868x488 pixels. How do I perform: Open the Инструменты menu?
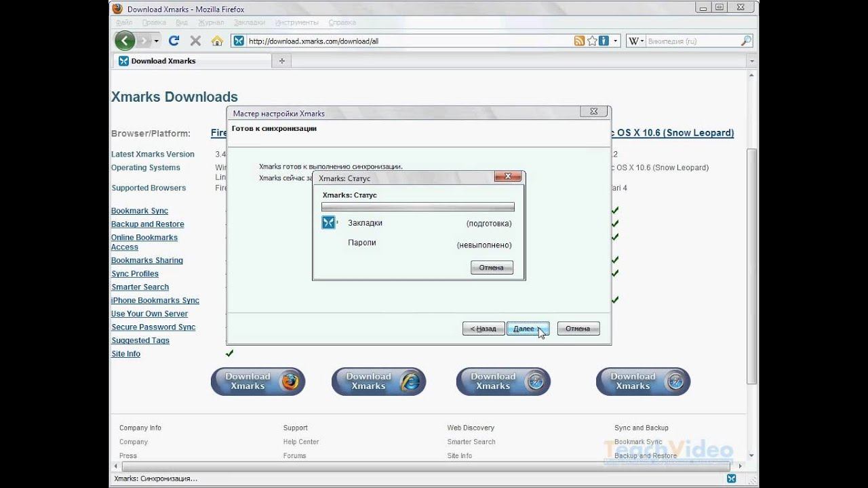pos(298,22)
